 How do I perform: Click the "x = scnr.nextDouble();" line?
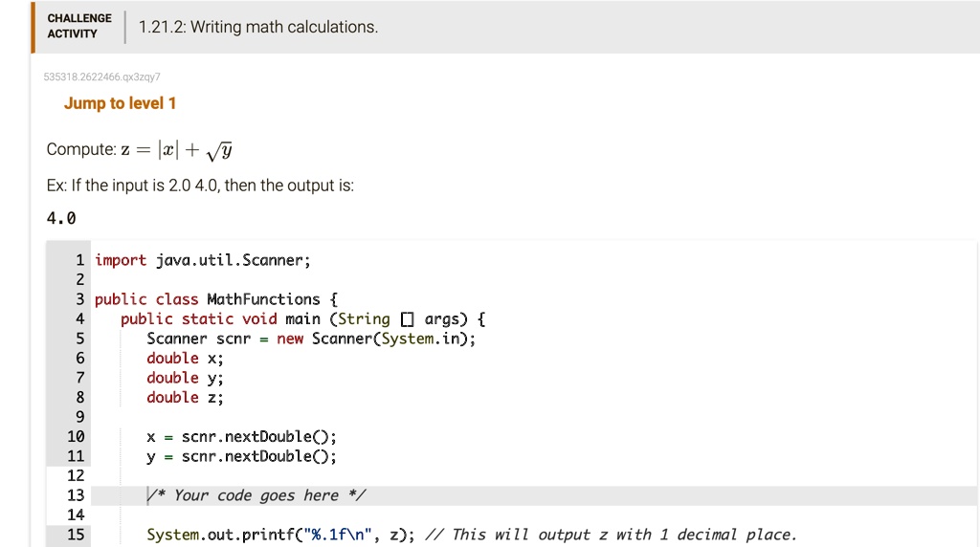click(241, 437)
